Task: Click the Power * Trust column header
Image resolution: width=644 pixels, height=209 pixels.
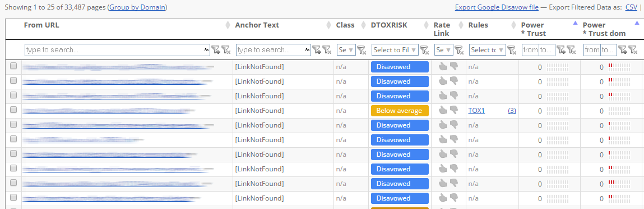Action: (x=534, y=29)
